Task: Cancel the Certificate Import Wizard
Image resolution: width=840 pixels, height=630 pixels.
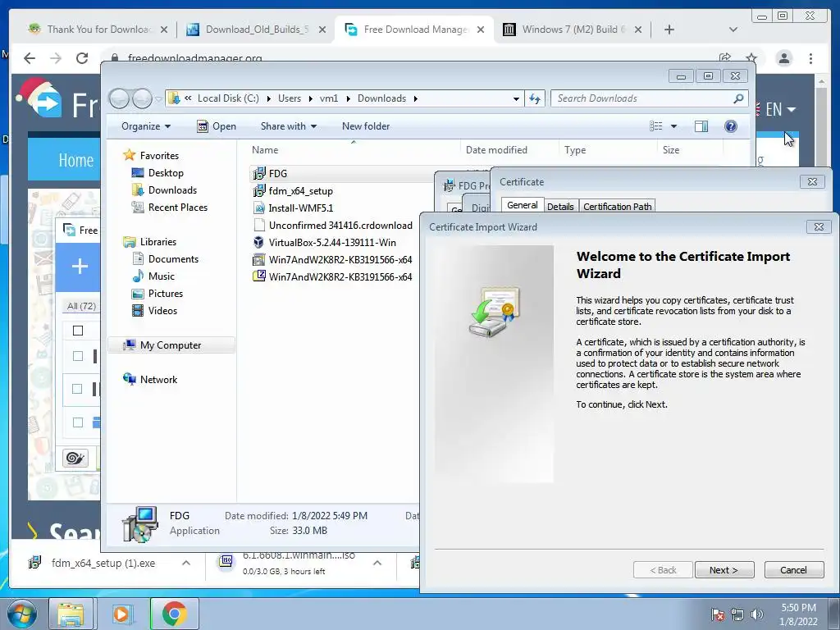Action: [793, 570]
